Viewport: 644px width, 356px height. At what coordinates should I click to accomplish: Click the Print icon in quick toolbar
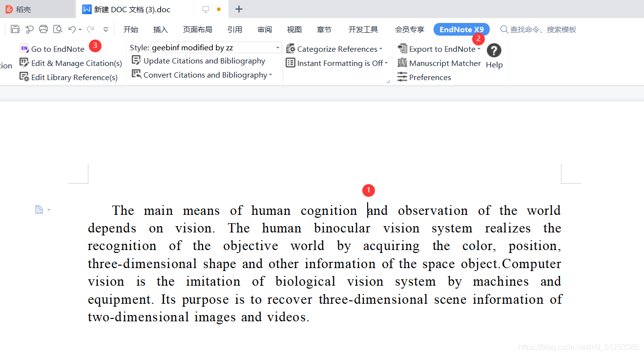[x=43, y=29]
